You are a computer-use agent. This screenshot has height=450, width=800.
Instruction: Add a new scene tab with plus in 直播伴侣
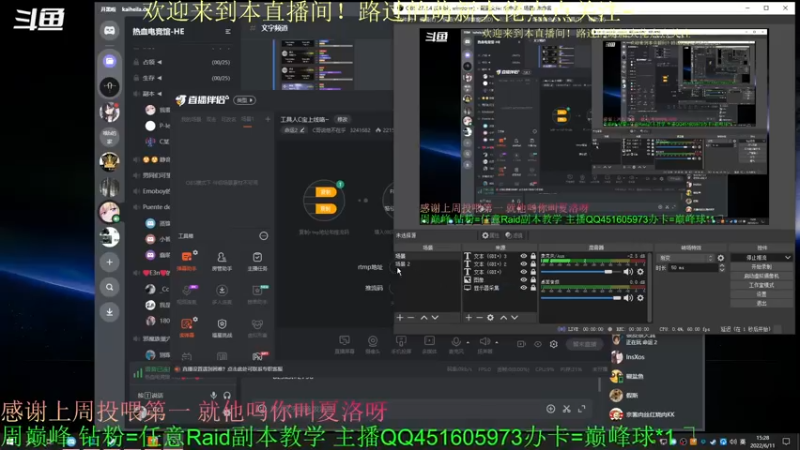pos(267,119)
